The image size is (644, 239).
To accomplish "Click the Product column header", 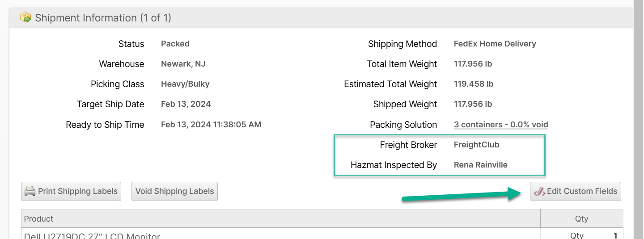I will coord(38,219).
